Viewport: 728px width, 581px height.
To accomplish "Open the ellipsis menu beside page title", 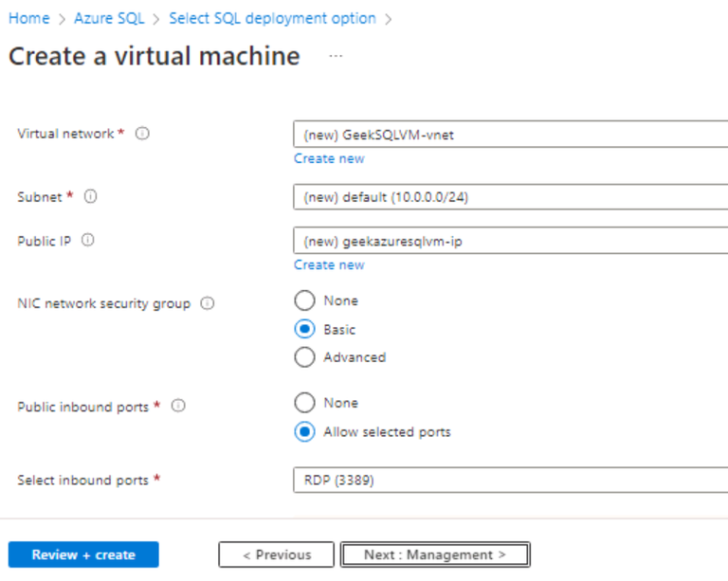I will 336,57.
